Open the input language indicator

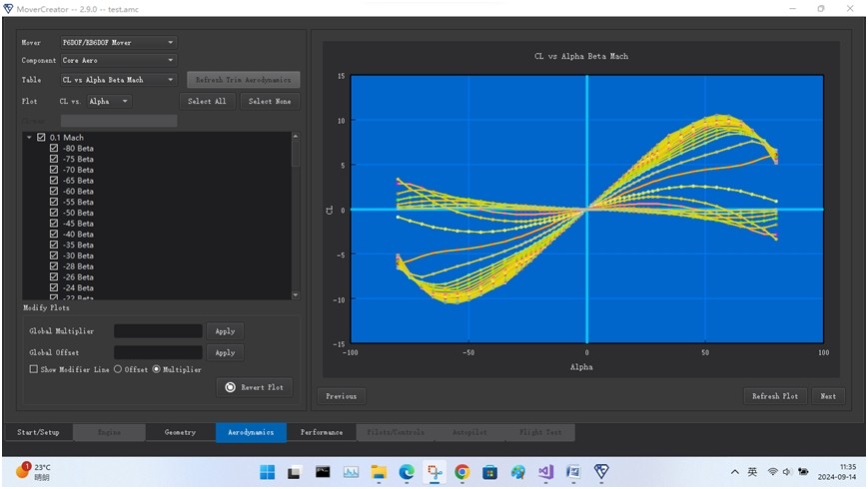(x=752, y=472)
